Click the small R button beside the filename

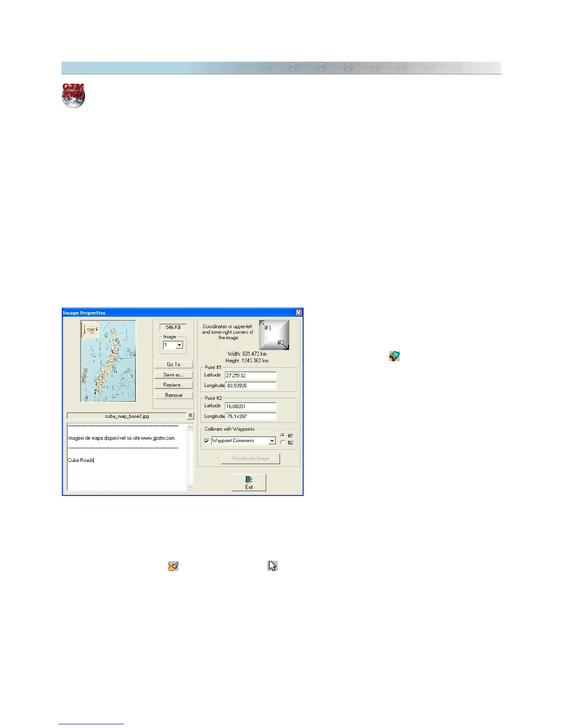190,415
